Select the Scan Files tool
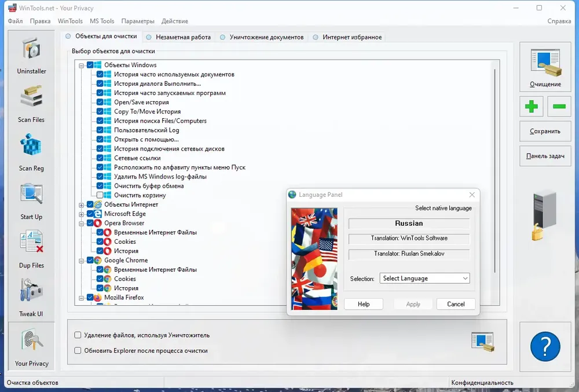579x392 pixels. [x=31, y=104]
